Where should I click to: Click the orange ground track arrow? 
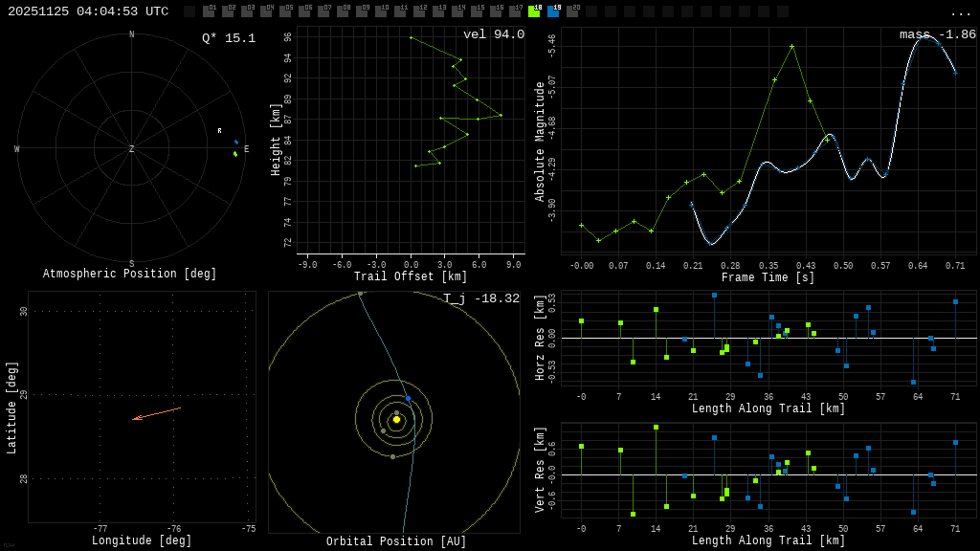(x=155, y=413)
